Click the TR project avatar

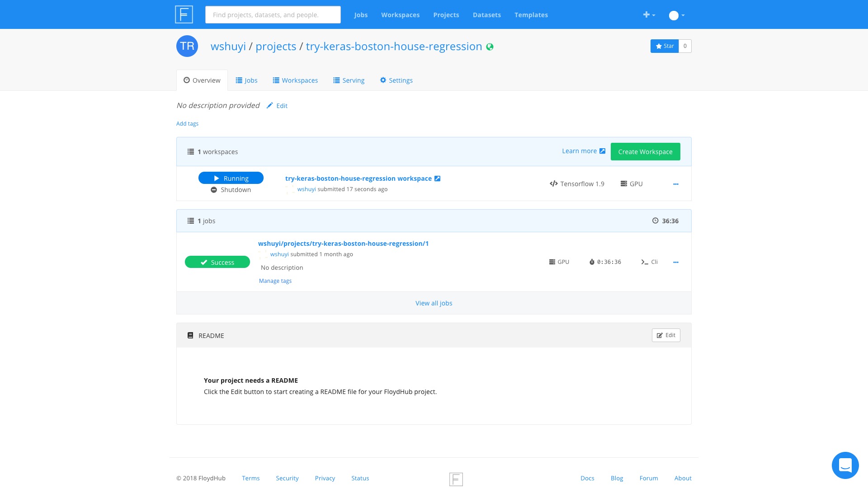(187, 46)
